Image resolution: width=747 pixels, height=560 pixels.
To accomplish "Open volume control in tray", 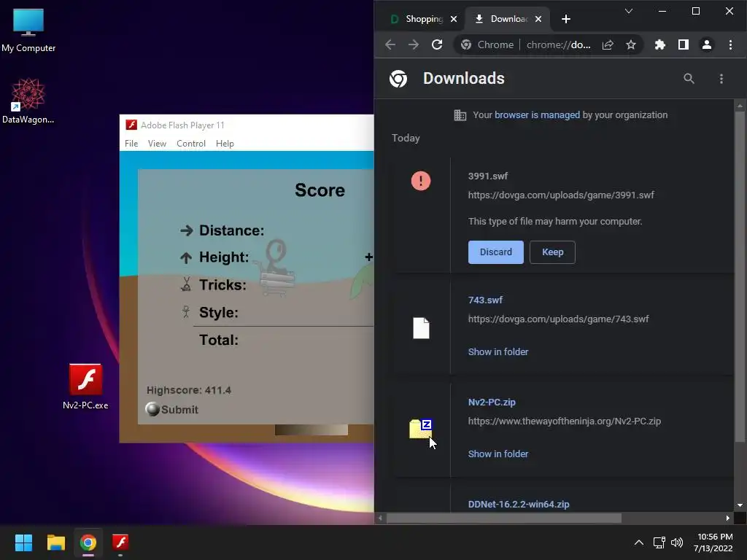I will point(676,542).
